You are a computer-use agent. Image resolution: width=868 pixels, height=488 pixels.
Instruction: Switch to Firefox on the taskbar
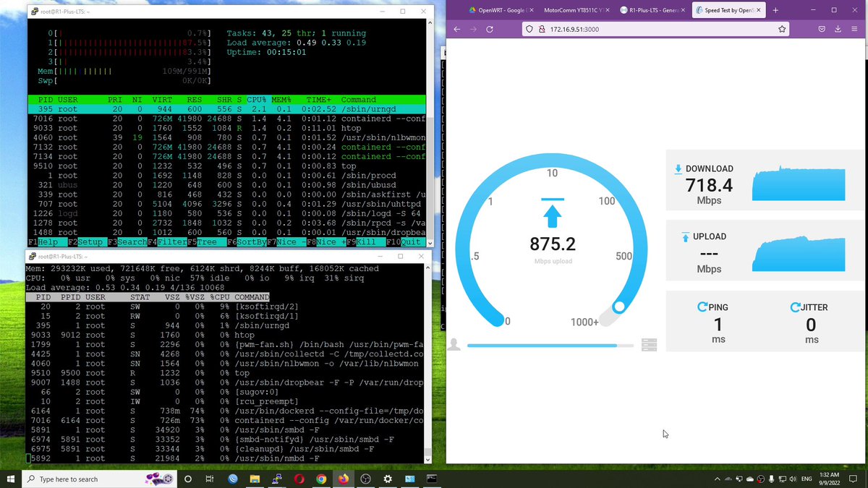pyautogui.click(x=343, y=479)
